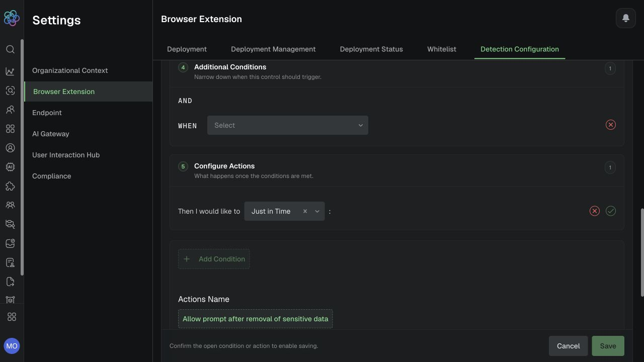Select the Detection Configuration tab
Viewport: 644px width, 362px height.
click(520, 49)
